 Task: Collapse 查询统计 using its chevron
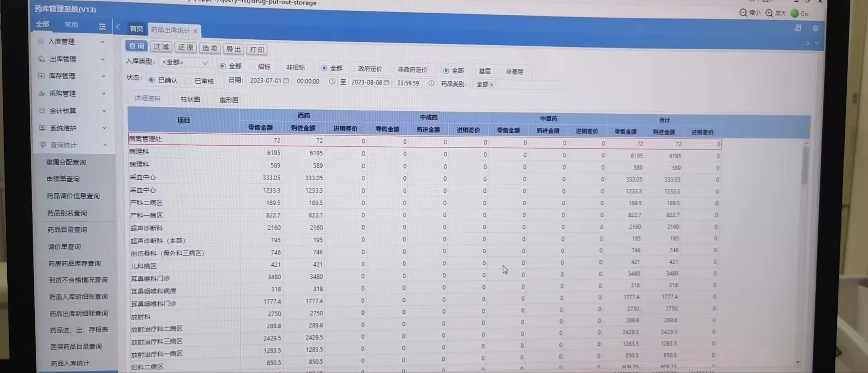pos(105,145)
